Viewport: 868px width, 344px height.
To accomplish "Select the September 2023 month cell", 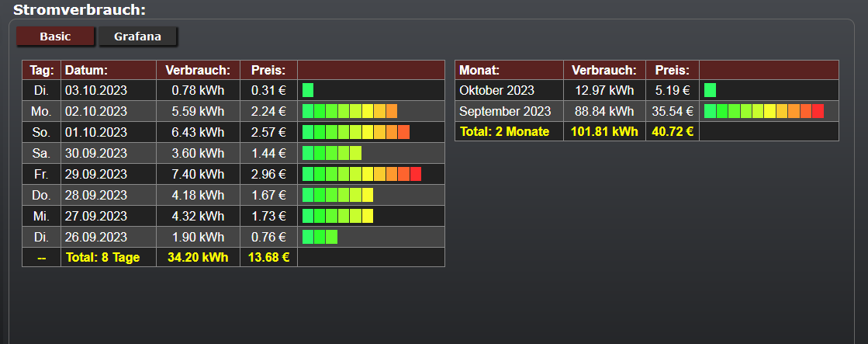I will tap(505, 111).
